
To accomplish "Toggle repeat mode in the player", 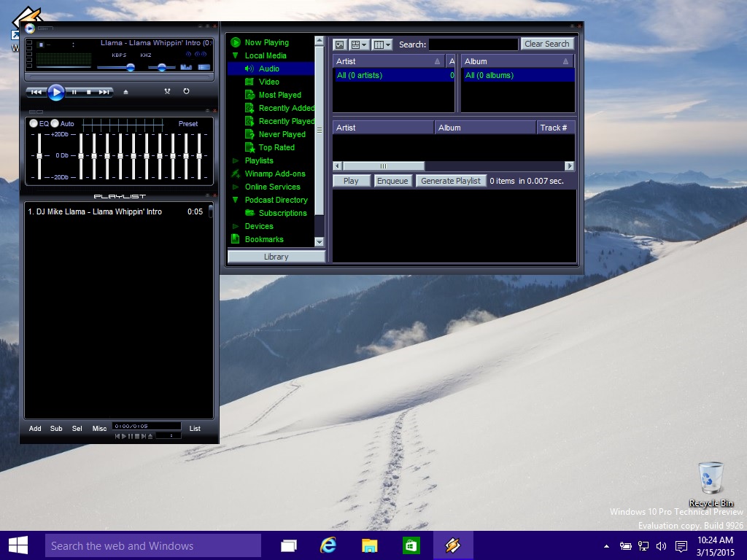I will point(186,91).
